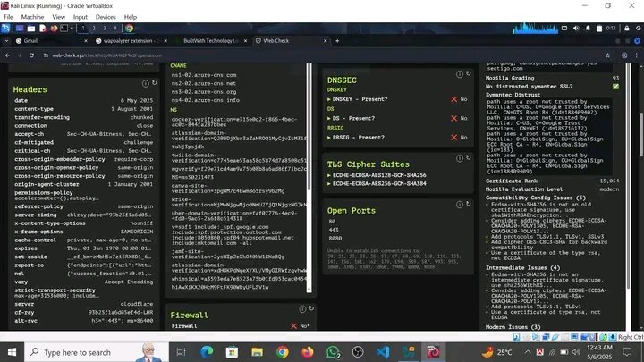
Task: Click the info icon on the Firewall card
Action: (302, 309)
